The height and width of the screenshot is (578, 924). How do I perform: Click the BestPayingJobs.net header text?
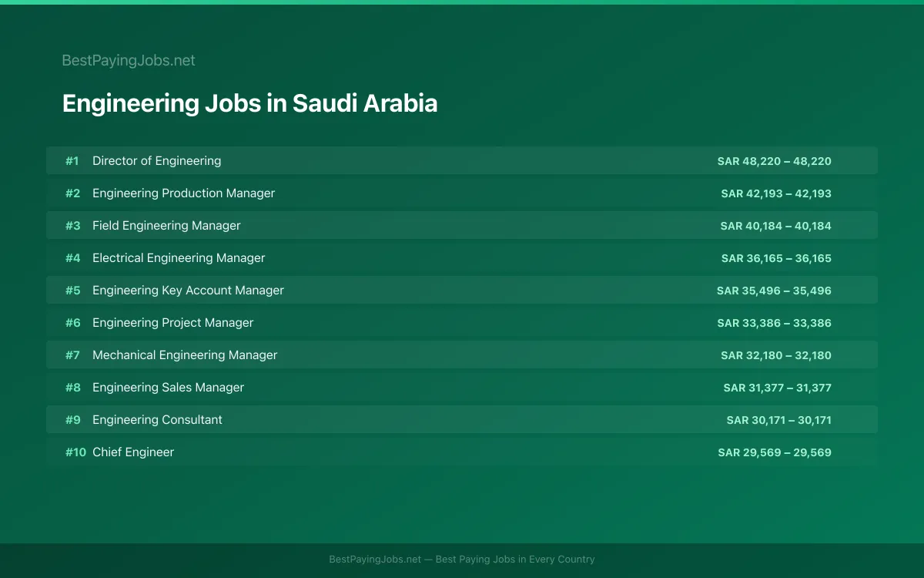click(129, 60)
